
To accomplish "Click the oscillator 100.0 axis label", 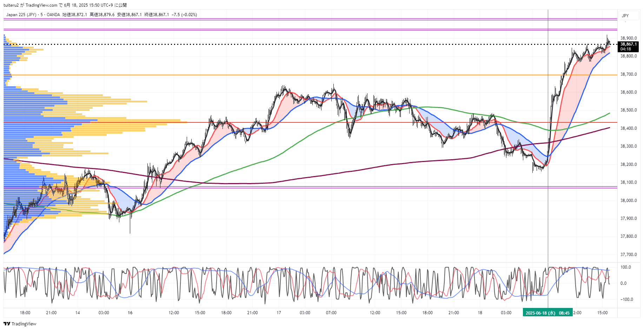I will click(626, 267).
